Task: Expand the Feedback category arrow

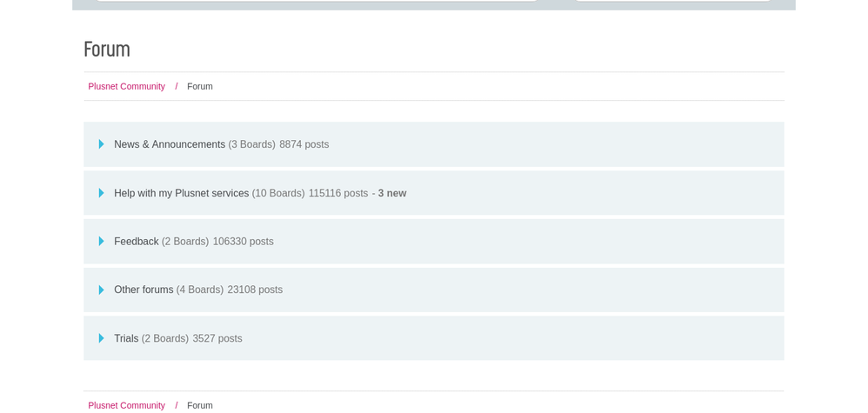Action: click(x=101, y=242)
